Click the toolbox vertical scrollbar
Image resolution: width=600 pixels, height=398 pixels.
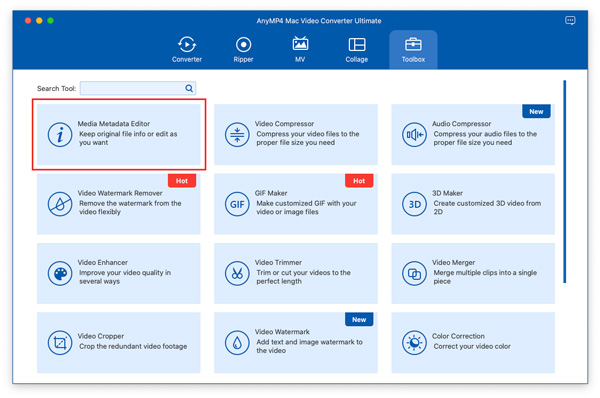[564, 181]
